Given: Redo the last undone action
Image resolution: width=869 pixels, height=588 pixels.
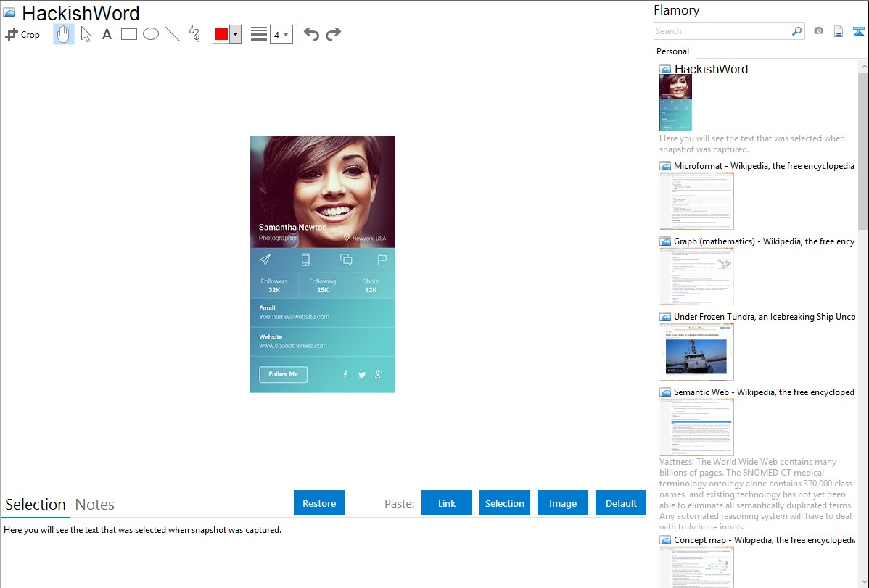Looking at the screenshot, I should pyautogui.click(x=334, y=34).
